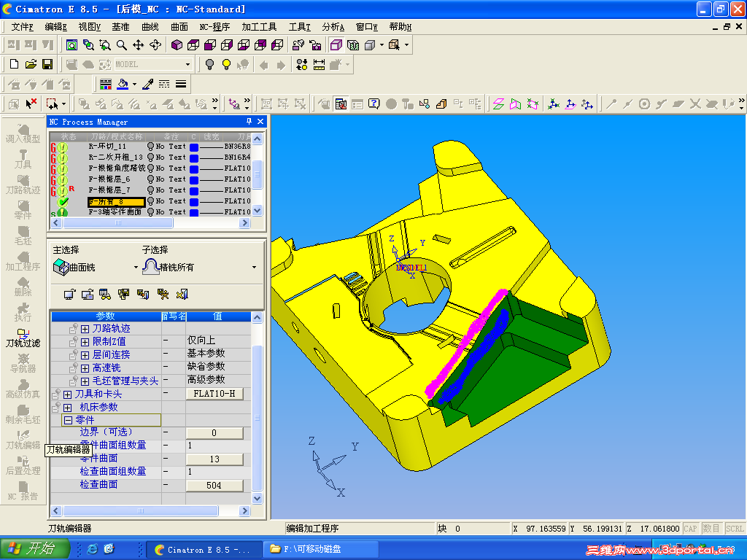This screenshot has height=560, width=747.
Task: Toggle the bulb for row R-二次开粗_13
Action: (x=150, y=157)
